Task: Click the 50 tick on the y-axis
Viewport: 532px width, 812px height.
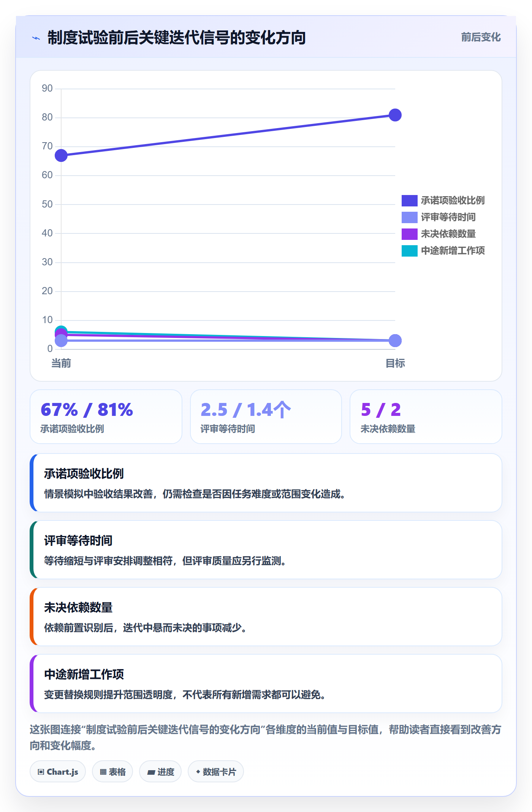Action: (x=47, y=204)
